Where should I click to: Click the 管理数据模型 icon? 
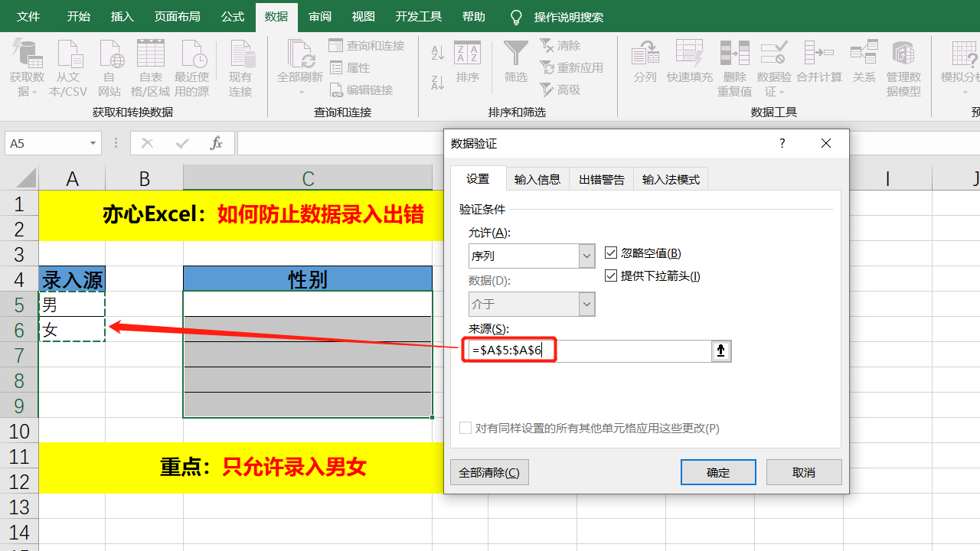(x=903, y=54)
